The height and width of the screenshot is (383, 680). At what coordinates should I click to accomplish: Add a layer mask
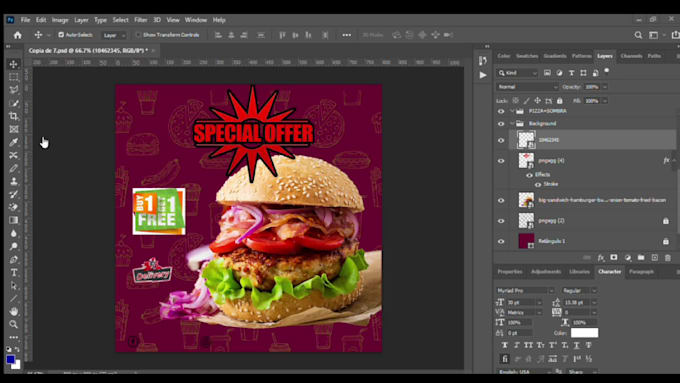click(614, 258)
